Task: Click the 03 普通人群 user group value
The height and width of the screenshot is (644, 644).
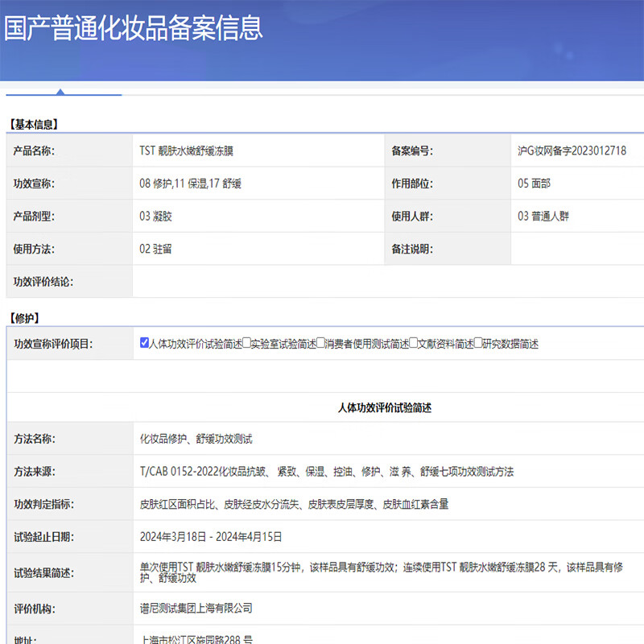Action: tap(544, 217)
